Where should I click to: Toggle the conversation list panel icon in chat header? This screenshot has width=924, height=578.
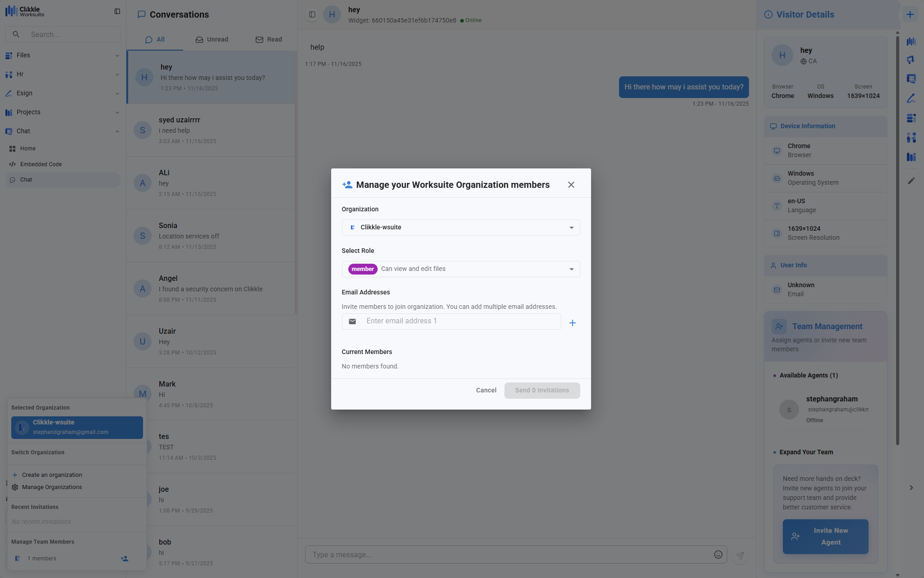click(x=312, y=14)
